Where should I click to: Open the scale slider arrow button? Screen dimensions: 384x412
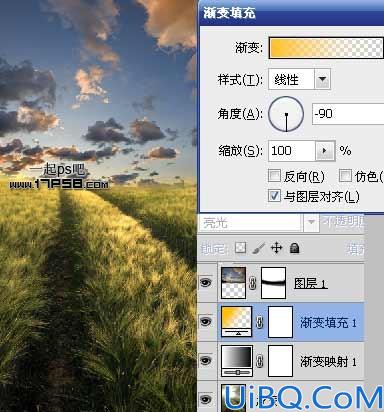325,151
